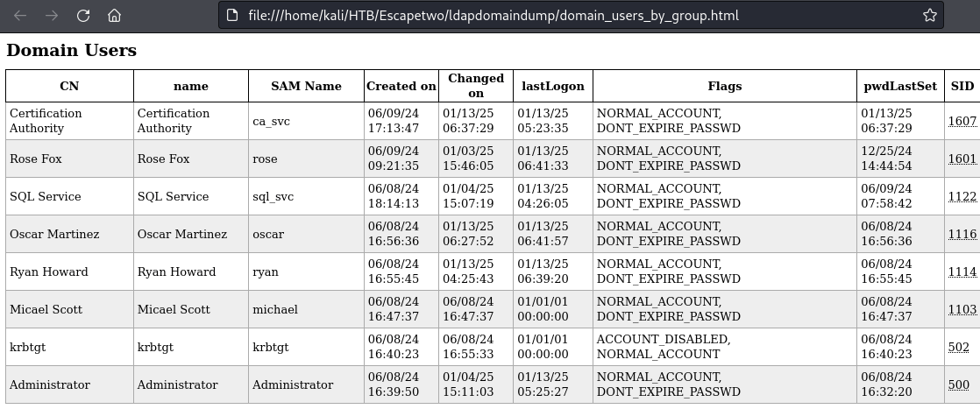980x409 pixels.
Task: Go back to the previous page
Action: (21, 16)
